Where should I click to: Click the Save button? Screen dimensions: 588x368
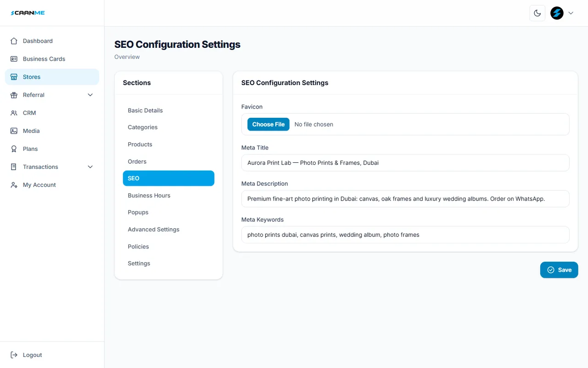(559, 270)
